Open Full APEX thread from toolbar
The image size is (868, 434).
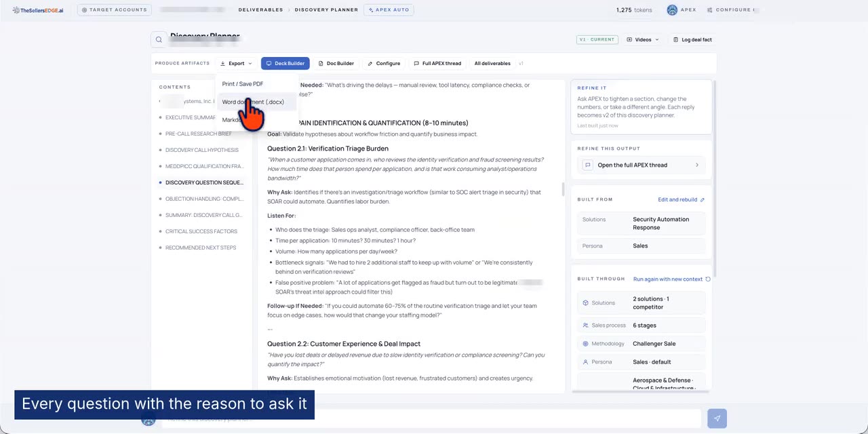437,64
